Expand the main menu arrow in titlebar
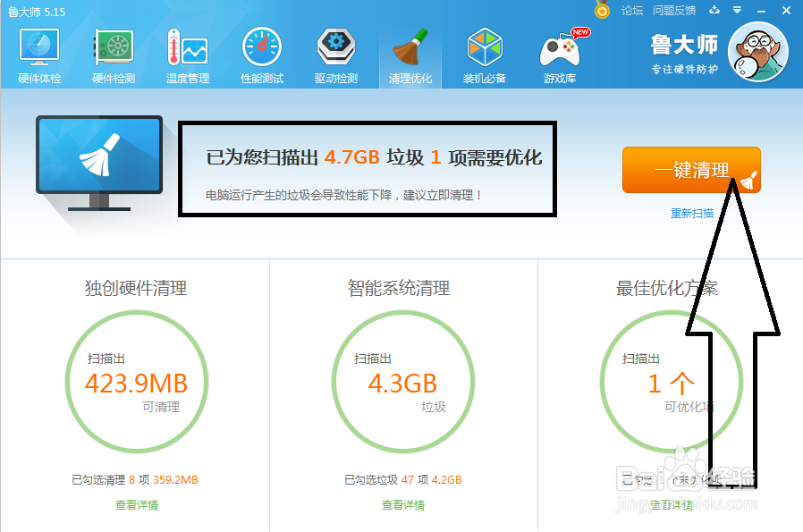The height and width of the screenshot is (532, 803). click(735, 9)
